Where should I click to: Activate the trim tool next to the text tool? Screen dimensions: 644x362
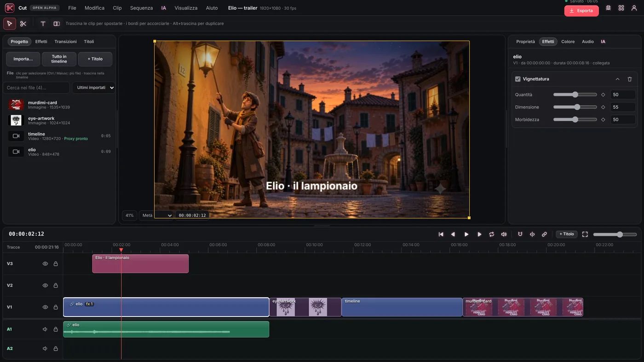(57, 23)
